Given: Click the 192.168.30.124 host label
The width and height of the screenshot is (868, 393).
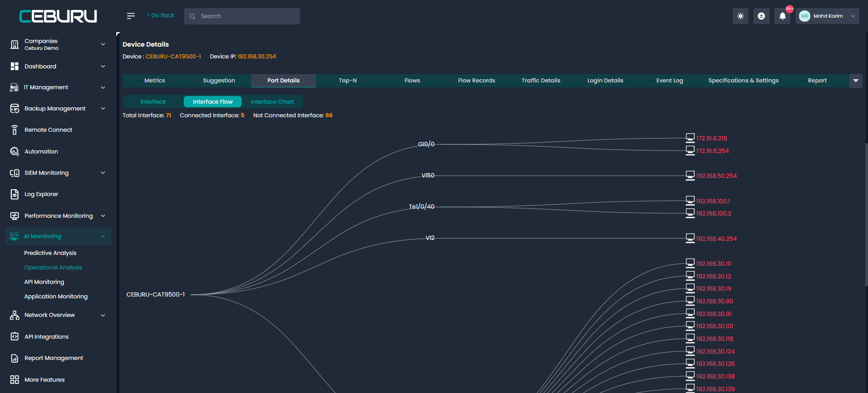Looking at the screenshot, I should click(715, 351).
